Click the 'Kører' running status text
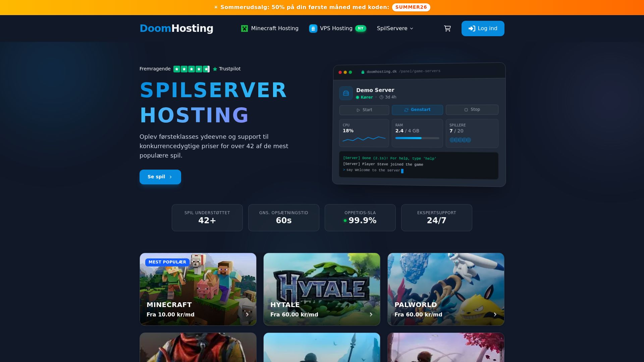644x362 pixels. [367, 97]
